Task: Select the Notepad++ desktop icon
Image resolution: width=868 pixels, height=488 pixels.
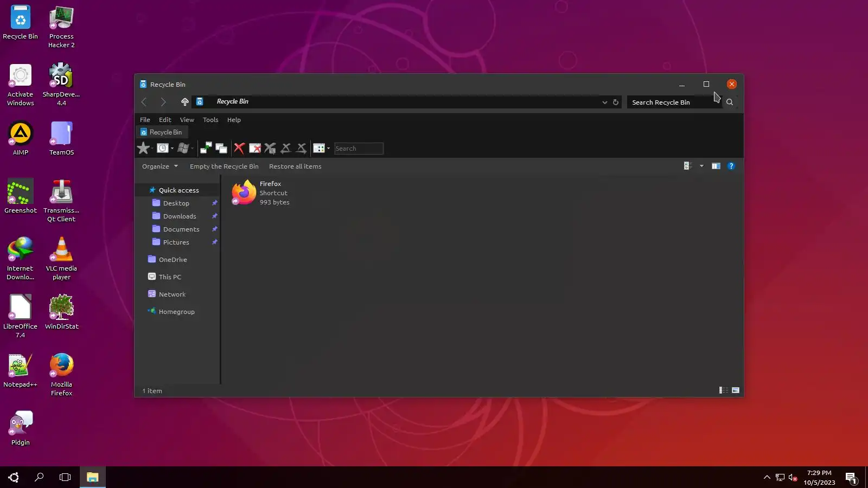Action: (21, 370)
